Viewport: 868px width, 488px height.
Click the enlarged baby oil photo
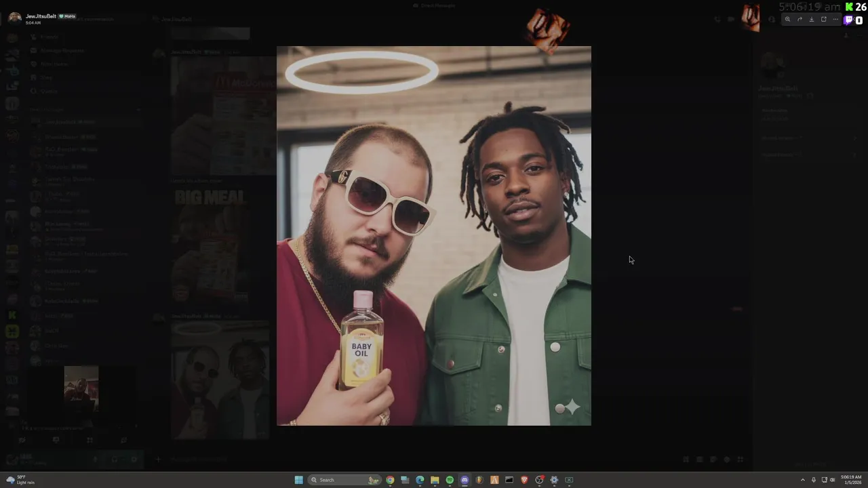tap(434, 236)
